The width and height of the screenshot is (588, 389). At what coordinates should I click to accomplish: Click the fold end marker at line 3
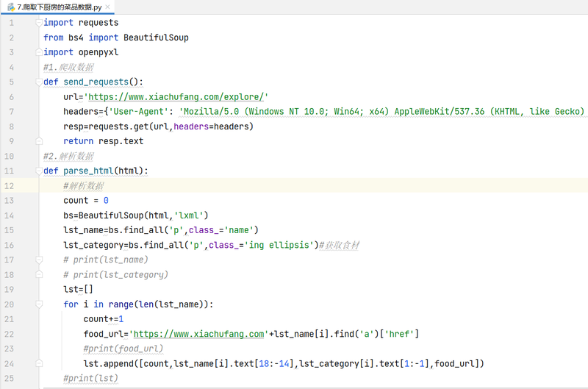click(x=39, y=52)
